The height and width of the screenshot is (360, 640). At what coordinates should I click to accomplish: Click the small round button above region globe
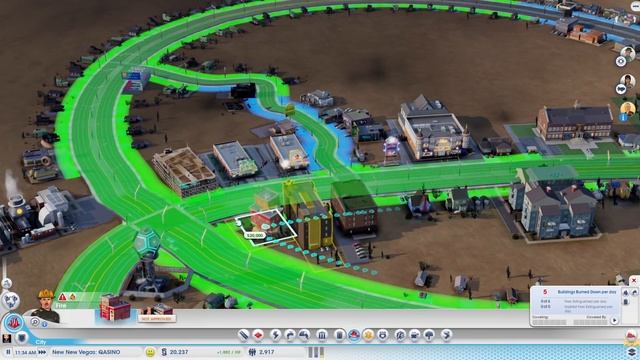tap(7, 283)
